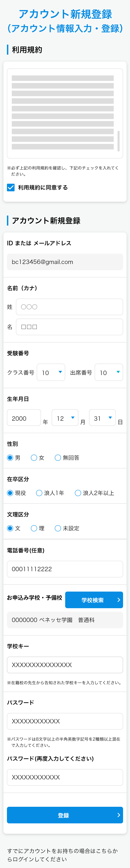The image size is (130, 868).
Task: Click the terms of service scrollbar
Action: (x=119, y=141)
